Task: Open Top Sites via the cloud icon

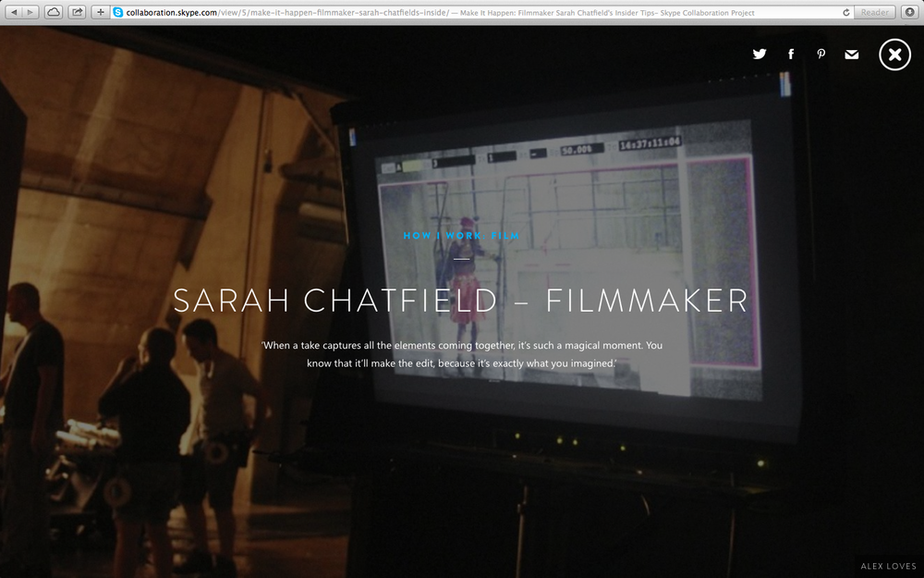Action: pos(54,12)
